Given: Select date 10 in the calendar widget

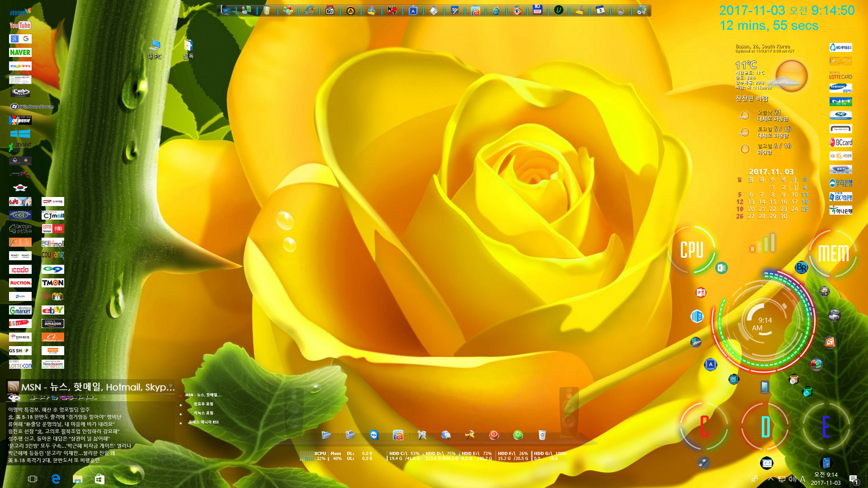Looking at the screenshot, I should tap(794, 195).
